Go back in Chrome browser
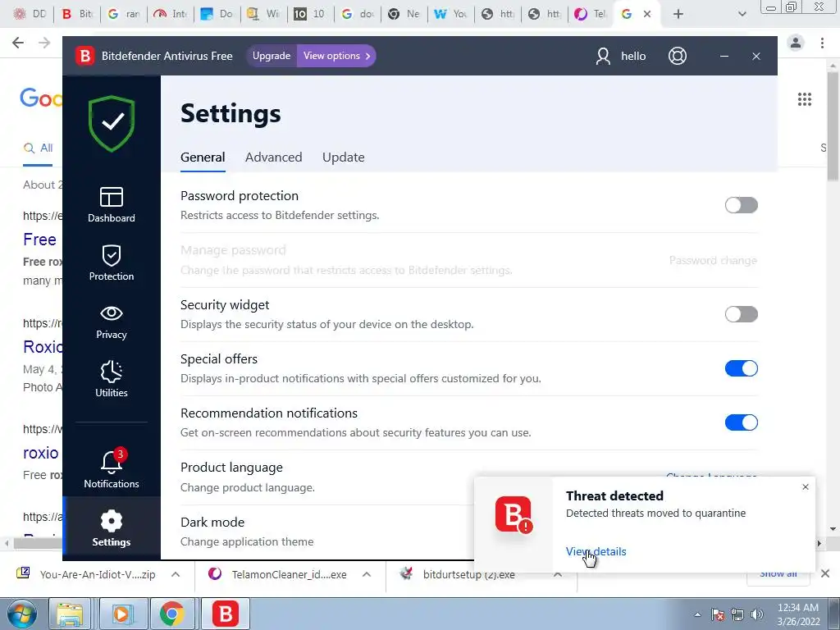Image resolution: width=840 pixels, height=630 pixels. coord(18,43)
